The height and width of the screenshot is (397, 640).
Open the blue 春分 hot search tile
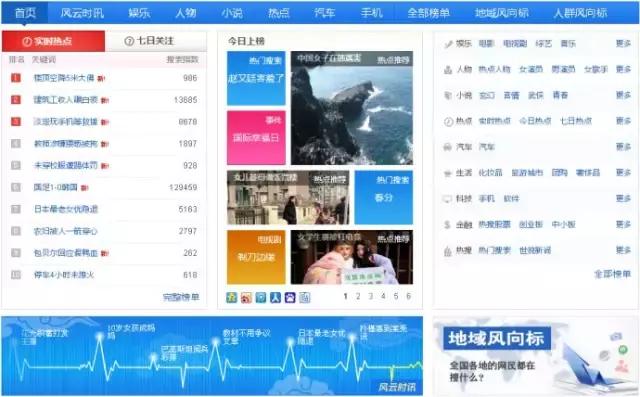384,197
